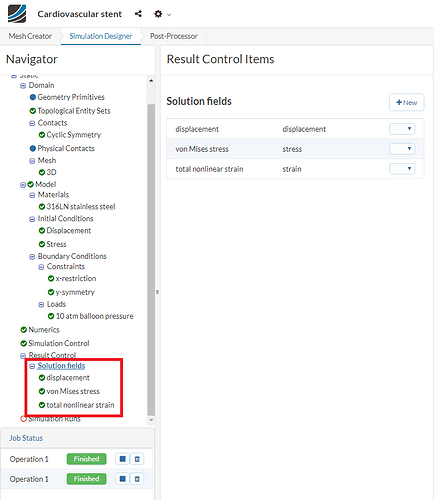Stop the first Operation 1 job
Screen dimensions: 434x500
[x=122, y=459]
